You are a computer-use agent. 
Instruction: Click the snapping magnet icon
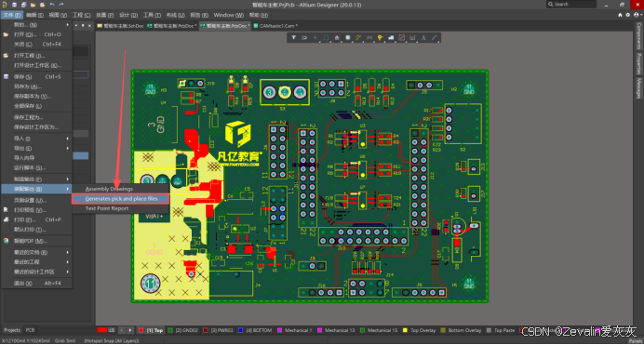point(304,38)
